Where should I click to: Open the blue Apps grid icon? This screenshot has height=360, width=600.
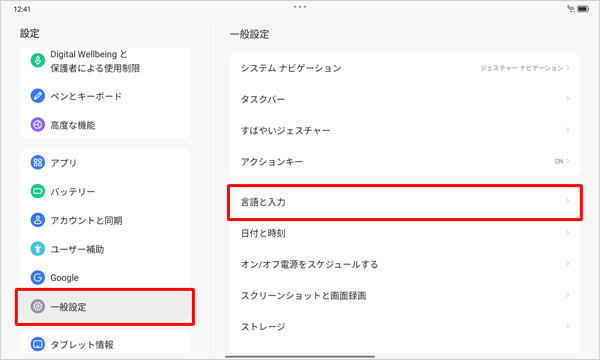(x=38, y=162)
